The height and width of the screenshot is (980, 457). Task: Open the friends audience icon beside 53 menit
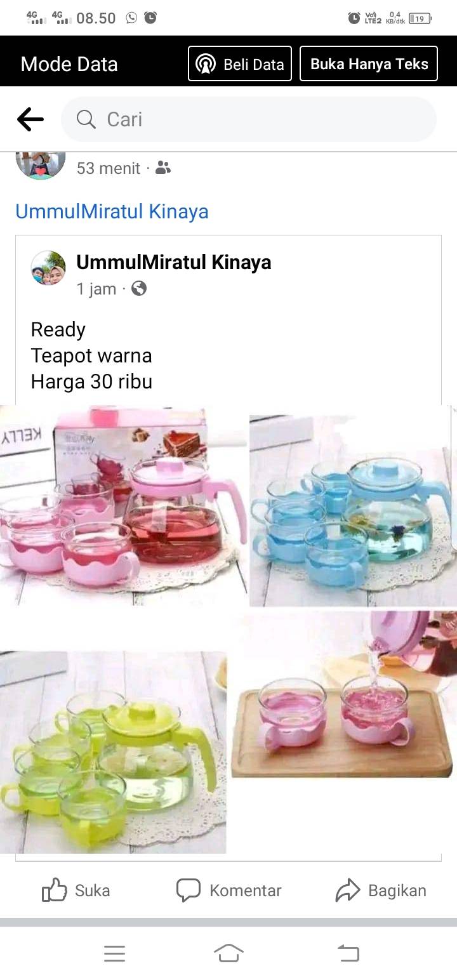(163, 168)
